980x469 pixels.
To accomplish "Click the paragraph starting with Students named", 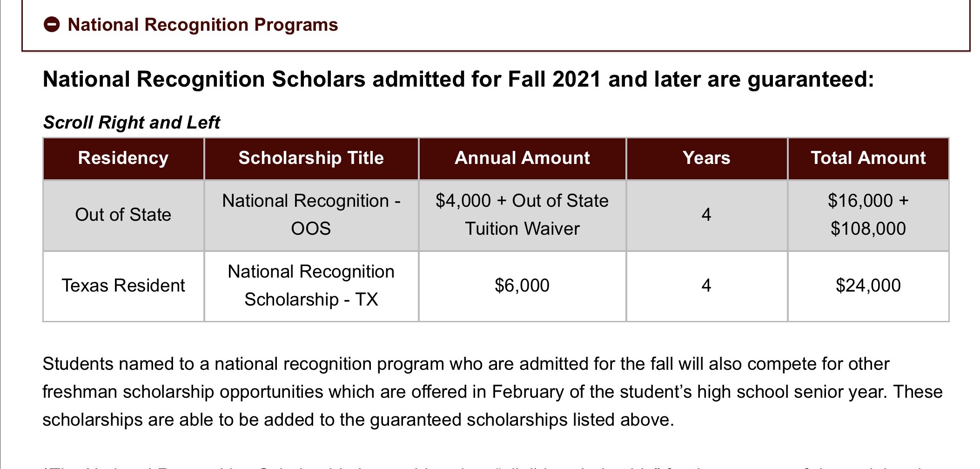I will [x=492, y=392].
